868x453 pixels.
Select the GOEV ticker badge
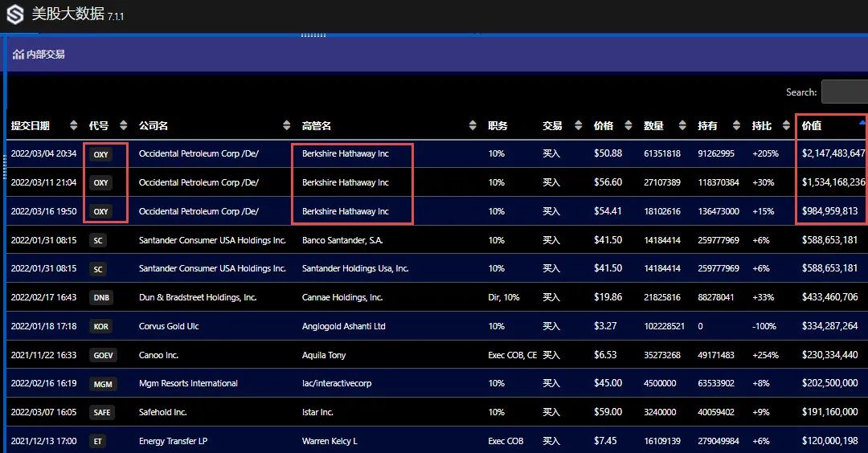103,355
